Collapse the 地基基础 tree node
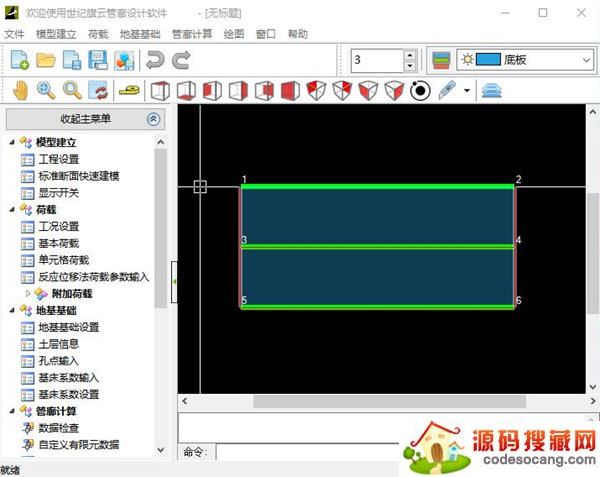This screenshot has width=600, height=477. tap(12, 310)
